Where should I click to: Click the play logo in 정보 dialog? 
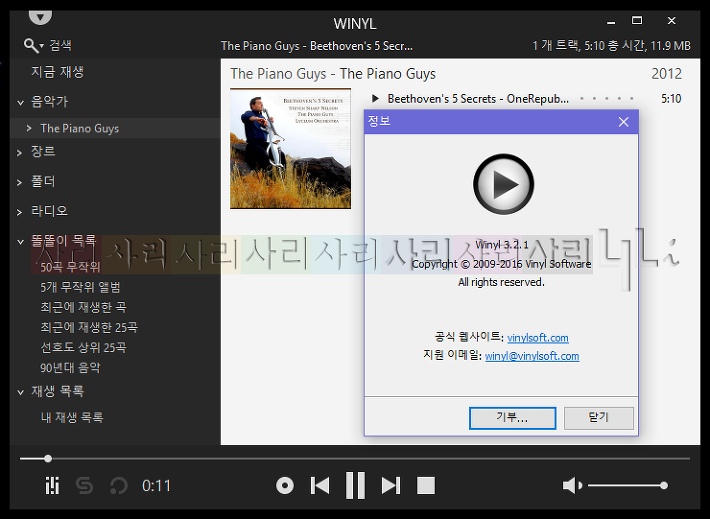(x=504, y=184)
